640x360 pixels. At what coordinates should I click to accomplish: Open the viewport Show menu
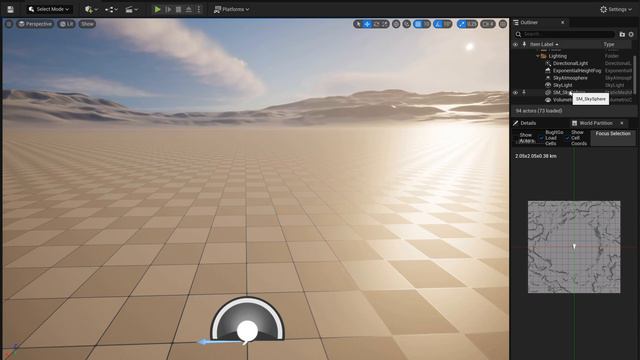[87, 24]
